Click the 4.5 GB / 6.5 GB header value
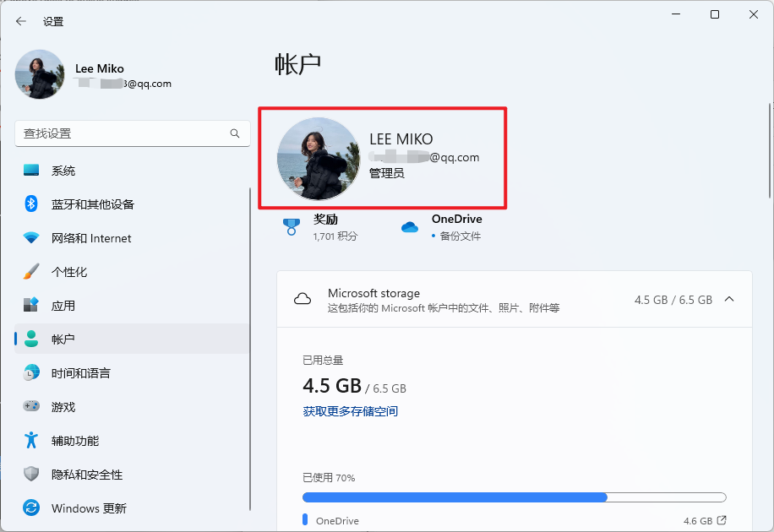The width and height of the screenshot is (774, 532). [673, 300]
